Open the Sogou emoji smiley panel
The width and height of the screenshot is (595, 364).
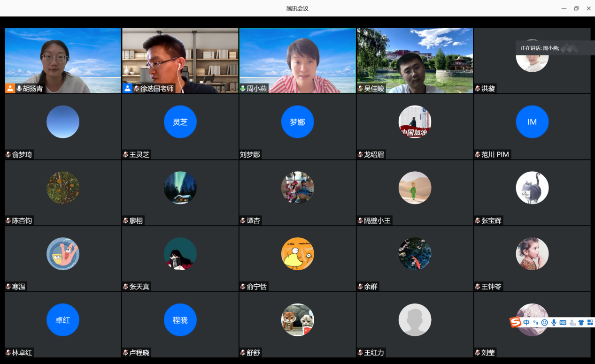point(544,322)
